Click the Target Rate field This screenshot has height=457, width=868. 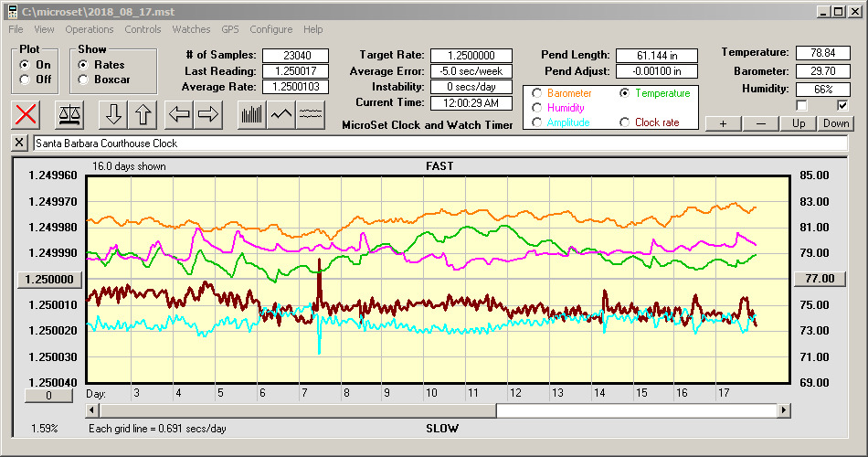click(471, 56)
